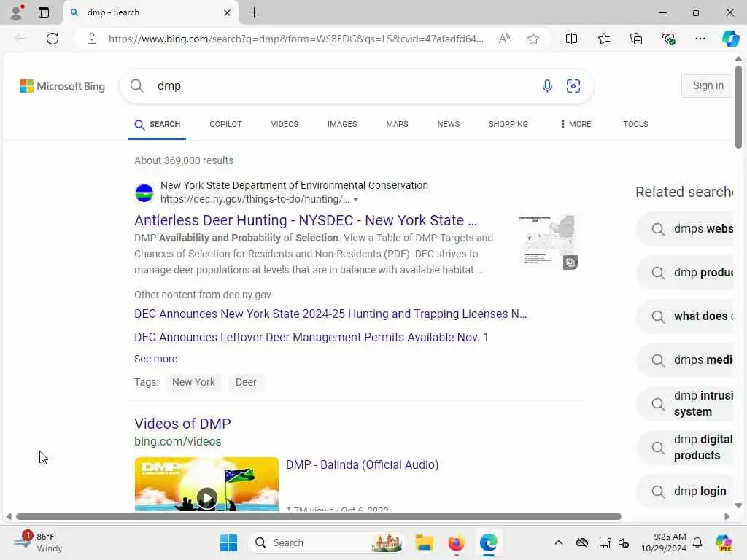Open the tab actions menu icon
This screenshot has width=747, height=560.
tap(44, 12)
